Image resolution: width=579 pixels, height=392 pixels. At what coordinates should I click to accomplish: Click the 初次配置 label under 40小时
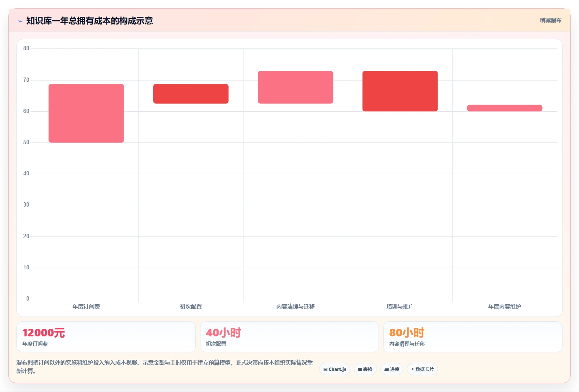216,344
